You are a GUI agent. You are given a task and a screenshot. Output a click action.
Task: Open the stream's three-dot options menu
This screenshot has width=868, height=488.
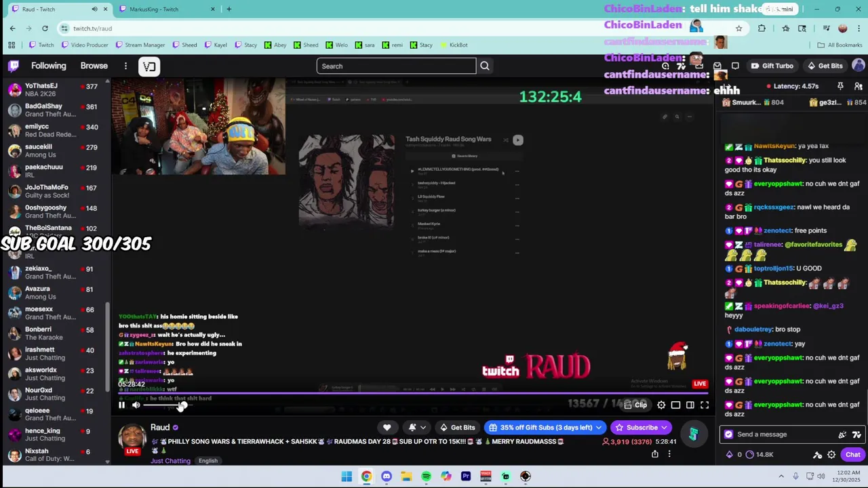(x=669, y=454)
